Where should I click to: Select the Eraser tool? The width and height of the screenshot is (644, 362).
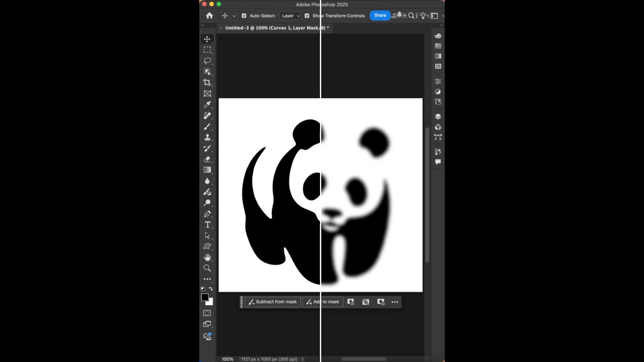207,159
